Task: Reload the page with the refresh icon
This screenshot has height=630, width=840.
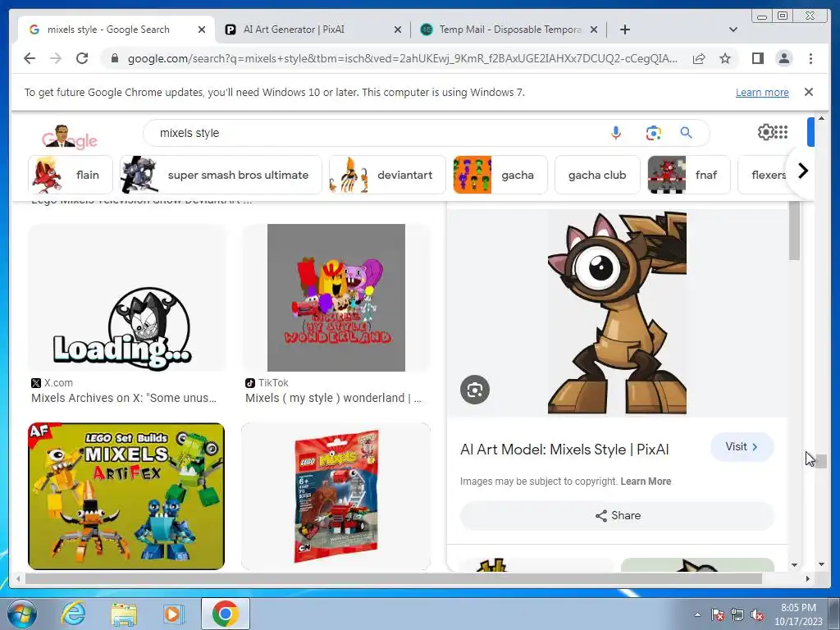Action: [82, 58]
